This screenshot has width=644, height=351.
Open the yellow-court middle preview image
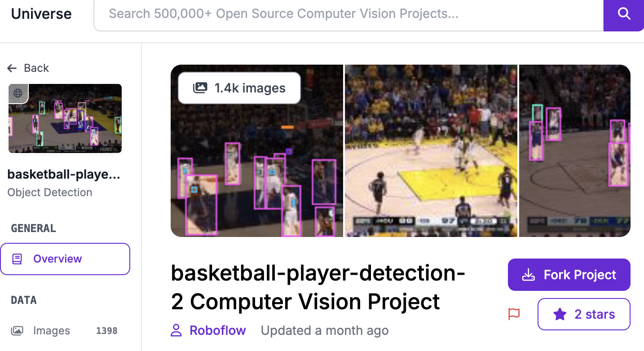point(431,151)
